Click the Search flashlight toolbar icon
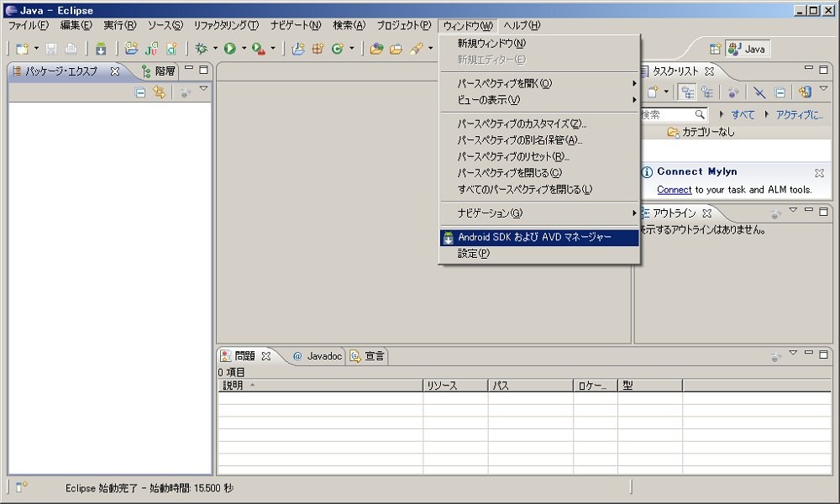This screenshot has width=840, height=504. pyautogui.click(x=417, y=49)
